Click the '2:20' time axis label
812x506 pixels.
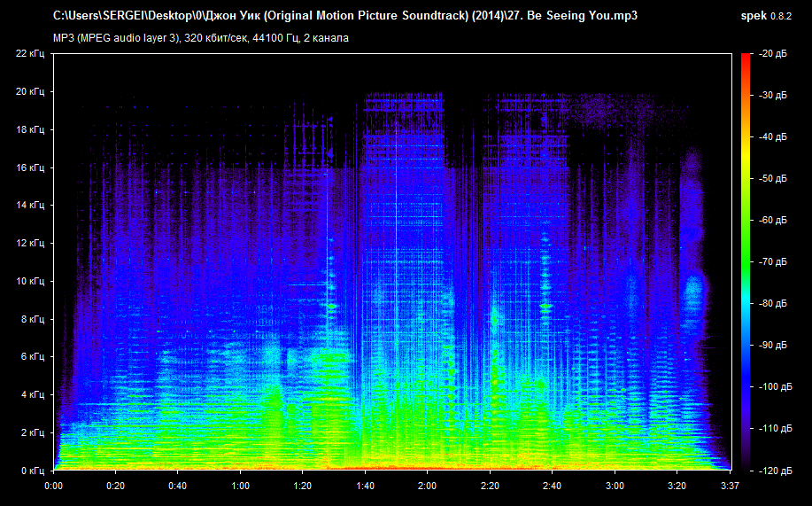(490, 487)
